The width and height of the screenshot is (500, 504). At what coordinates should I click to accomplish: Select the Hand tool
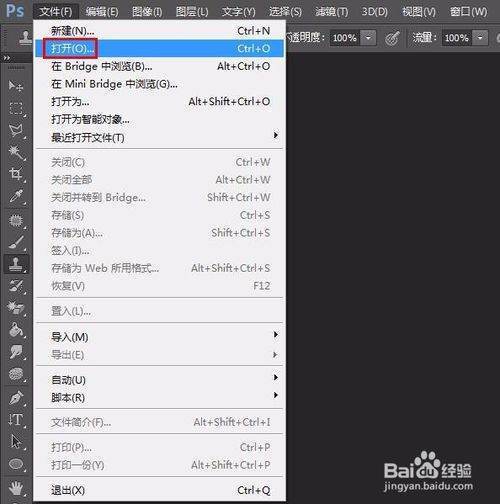16,489
